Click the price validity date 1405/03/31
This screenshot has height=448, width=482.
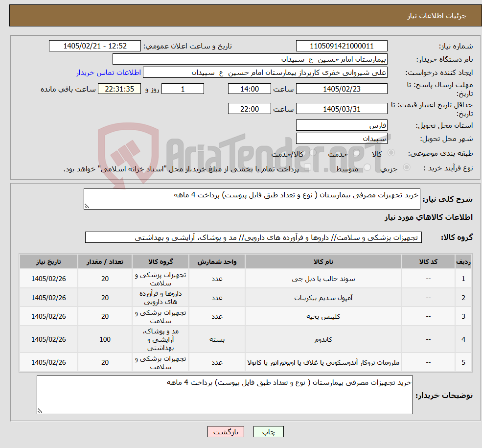pyautogui.click(x=342, y=109)
